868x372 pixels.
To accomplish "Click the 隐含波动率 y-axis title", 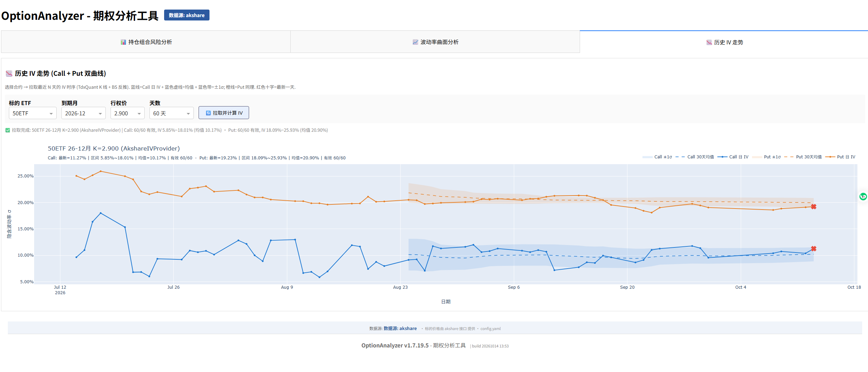I will pos(9,224).
